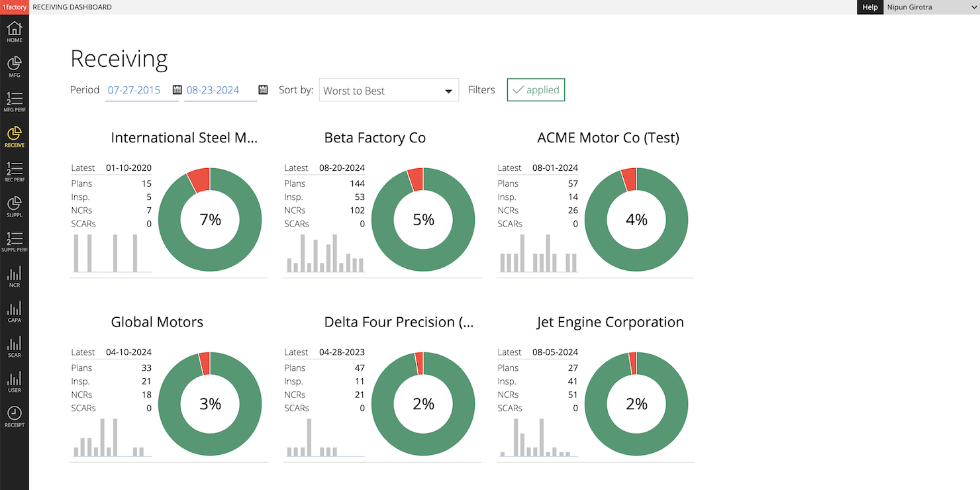
Task: Open the start date calendar picker
Action: pos(177,90)
